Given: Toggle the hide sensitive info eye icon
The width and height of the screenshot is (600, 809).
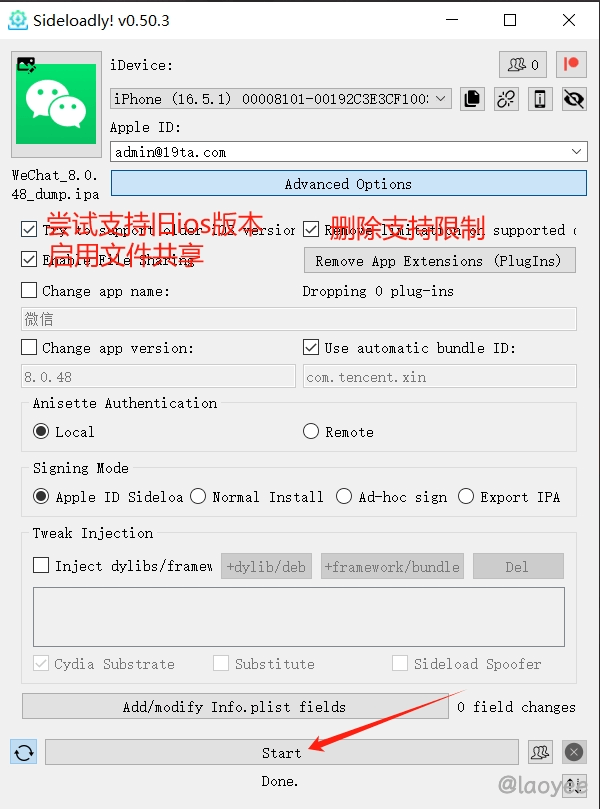Looking at the screenshot, I should tap(574, 99).
